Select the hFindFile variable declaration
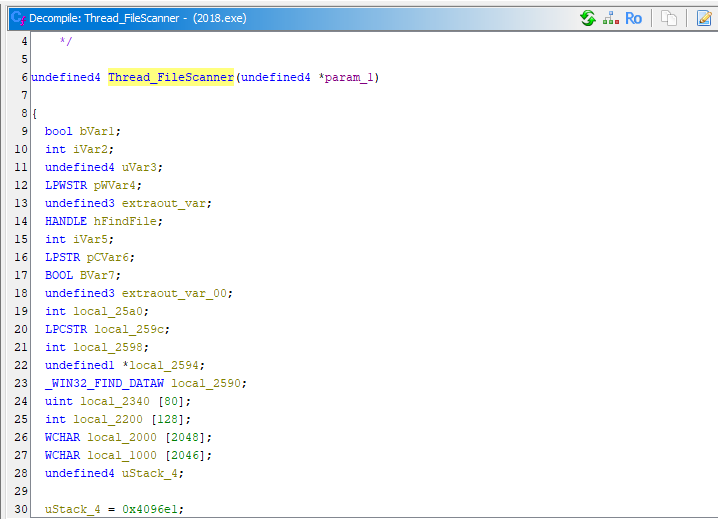718x519 pixels. [125, 221]
